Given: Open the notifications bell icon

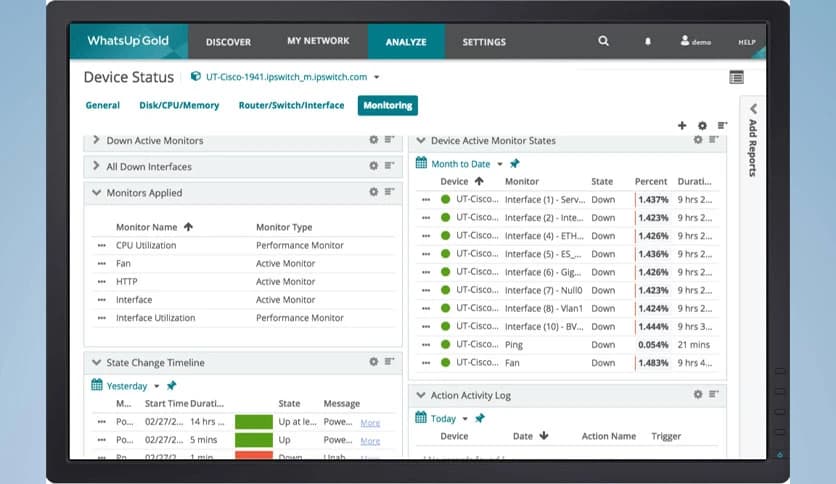Looking at the screenshot, I should (647, 41).
